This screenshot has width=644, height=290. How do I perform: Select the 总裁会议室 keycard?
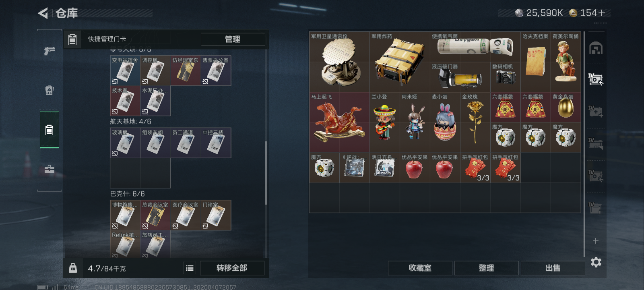coord(155,215)
